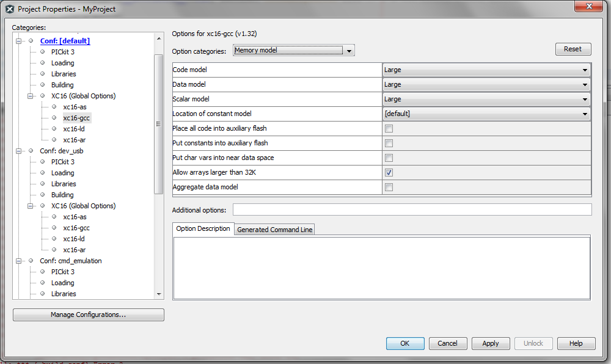Select xc16-ld under Conf: [default]
The height and width of the screenshot is (364, 611).
pyautogui.click(x=74, y=129)
